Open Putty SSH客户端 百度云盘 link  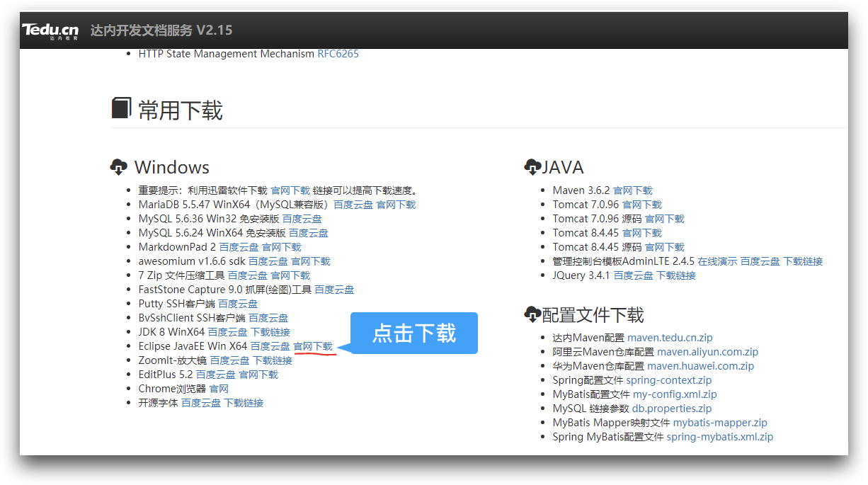click(238, 304)
